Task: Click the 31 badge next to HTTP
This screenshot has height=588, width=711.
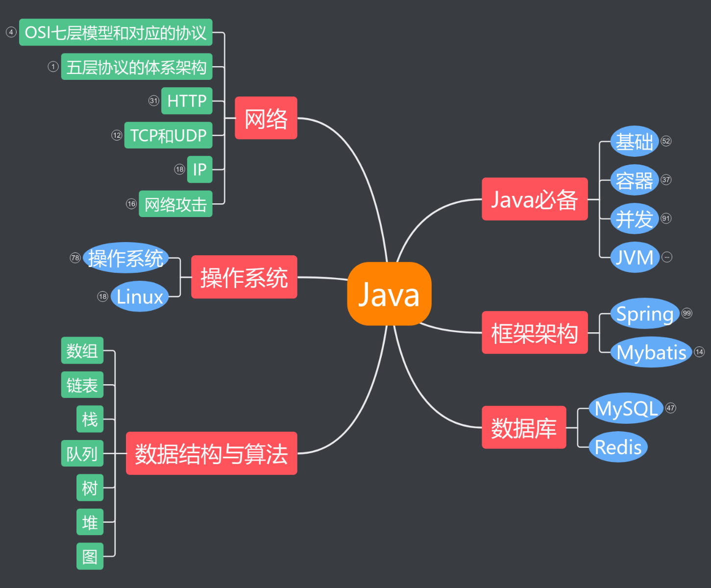Action: [153, 101]
